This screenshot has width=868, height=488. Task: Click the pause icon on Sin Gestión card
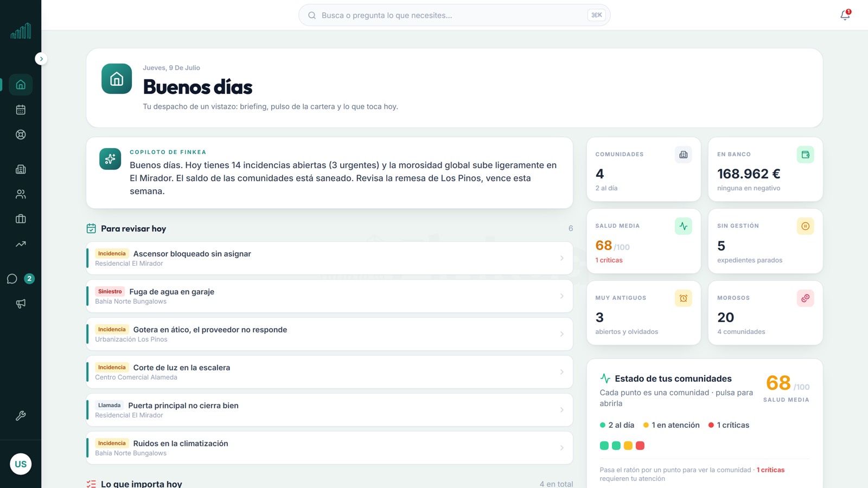[x=805, y=226]
